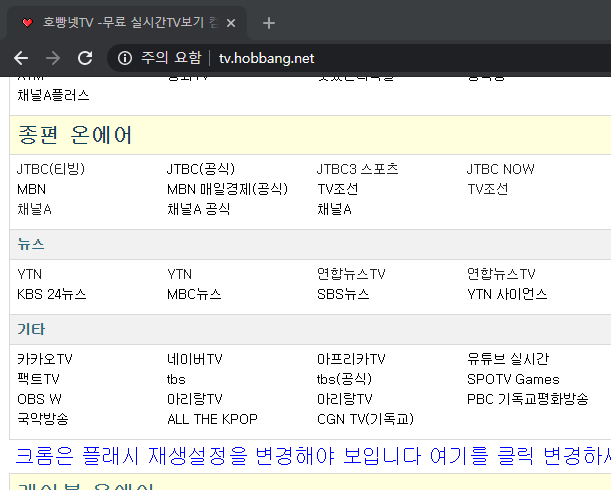Open the MBC뉴스 link

(194, 294)
